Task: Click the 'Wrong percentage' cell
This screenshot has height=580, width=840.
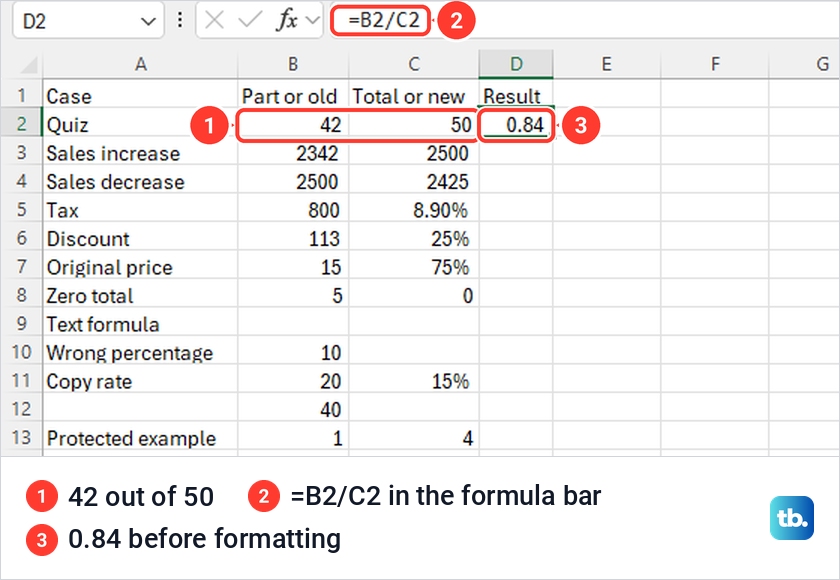Action: coord(140,352)
